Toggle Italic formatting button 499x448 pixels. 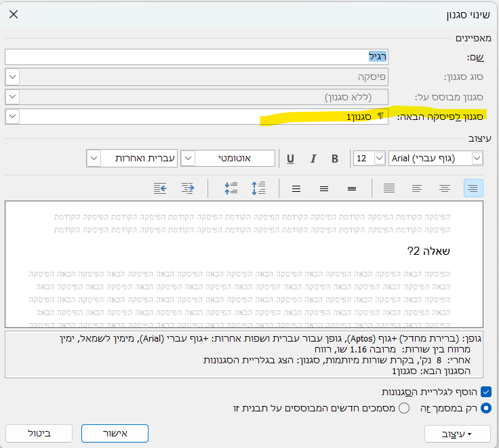click(313, 159)
